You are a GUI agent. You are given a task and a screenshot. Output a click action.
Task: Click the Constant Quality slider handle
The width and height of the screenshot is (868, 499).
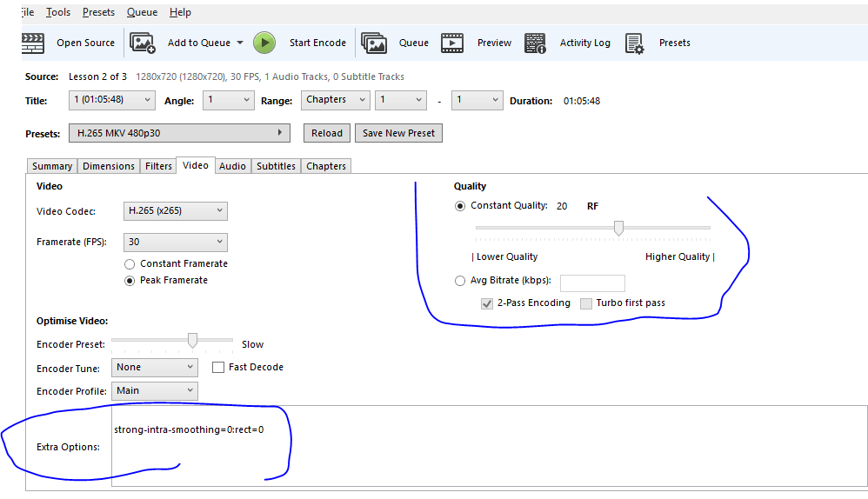pos(618,228)
